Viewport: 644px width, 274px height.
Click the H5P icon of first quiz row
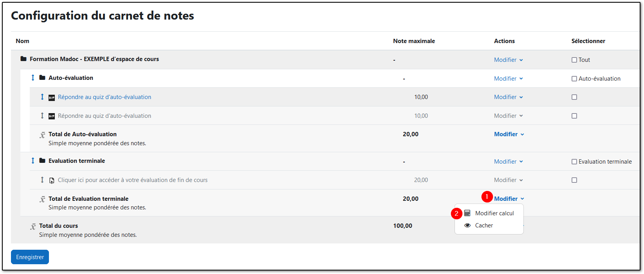52,97
